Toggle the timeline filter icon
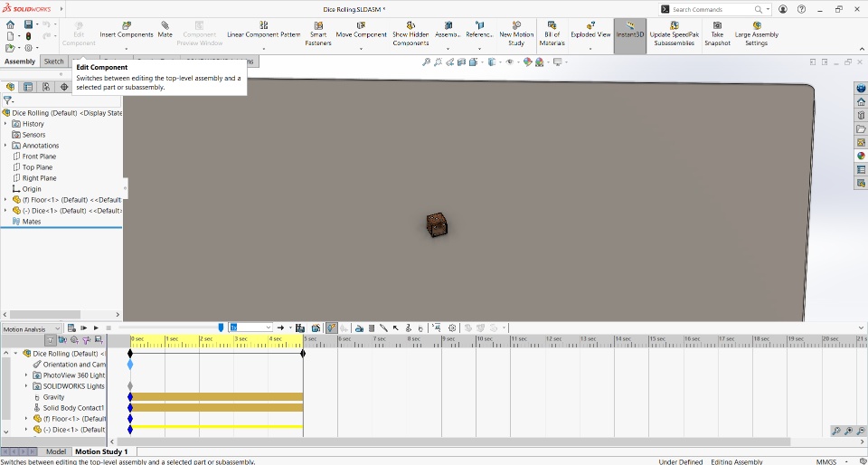 pyautogui.click(x=51, y=340)
